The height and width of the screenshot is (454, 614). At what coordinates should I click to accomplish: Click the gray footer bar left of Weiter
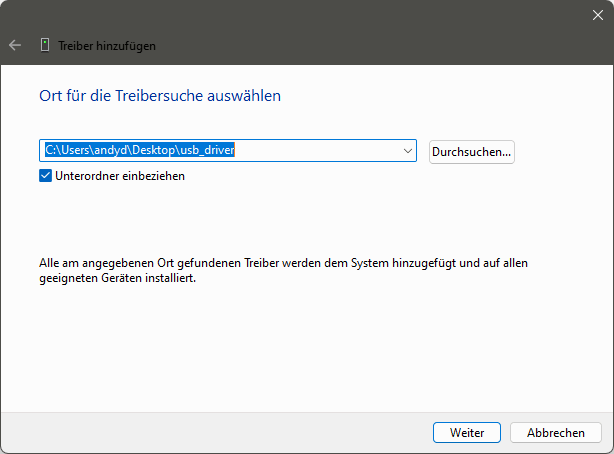pos(215,432)
